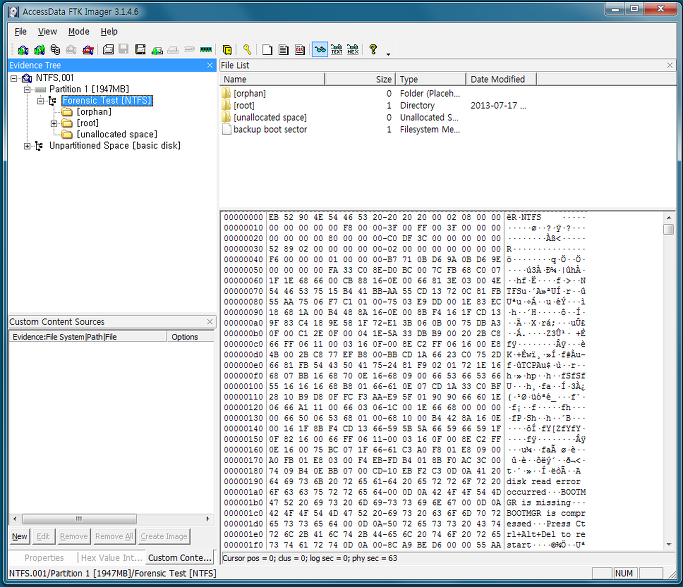Viewport: 683px width, 587px height.
Task: Expand the [root] folder in Evidence Tree
Action: point(54,123)
